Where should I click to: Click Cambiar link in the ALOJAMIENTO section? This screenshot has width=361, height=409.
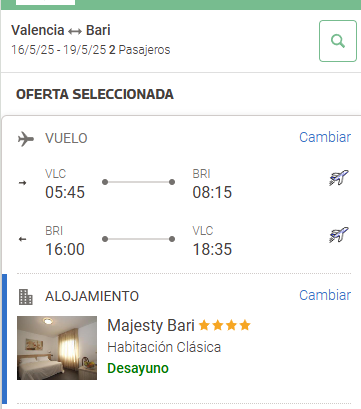(x=325, y=295)
